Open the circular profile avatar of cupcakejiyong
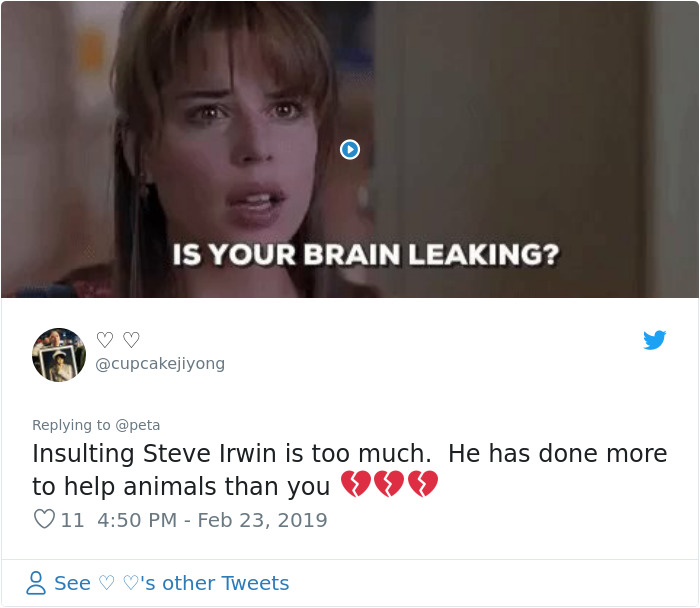The height and width of the screenshot is (608, 700). pyautogui.click(x=59, y=355)
